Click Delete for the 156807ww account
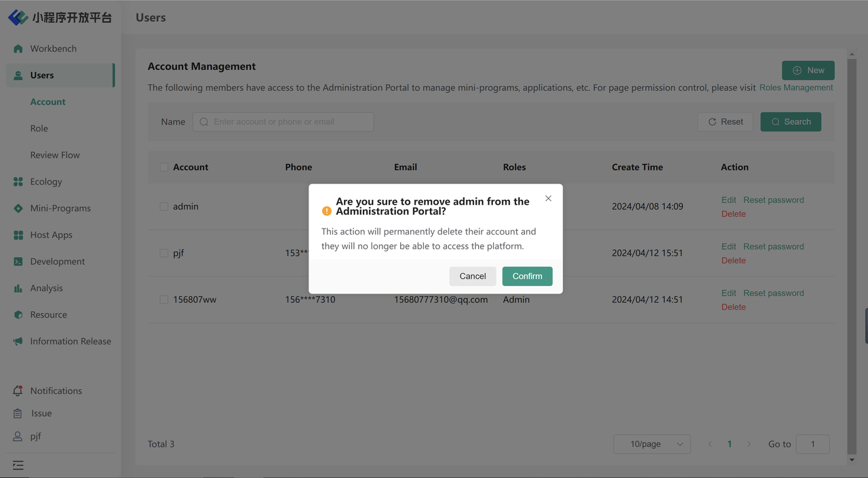The height and width of the screenshot is (478, 868). [733, 307]
